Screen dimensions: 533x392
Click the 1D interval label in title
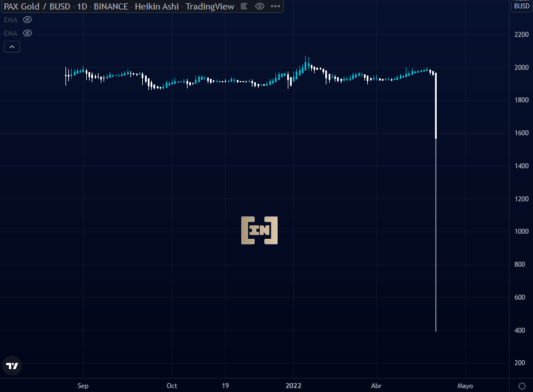tap(82, 7)
